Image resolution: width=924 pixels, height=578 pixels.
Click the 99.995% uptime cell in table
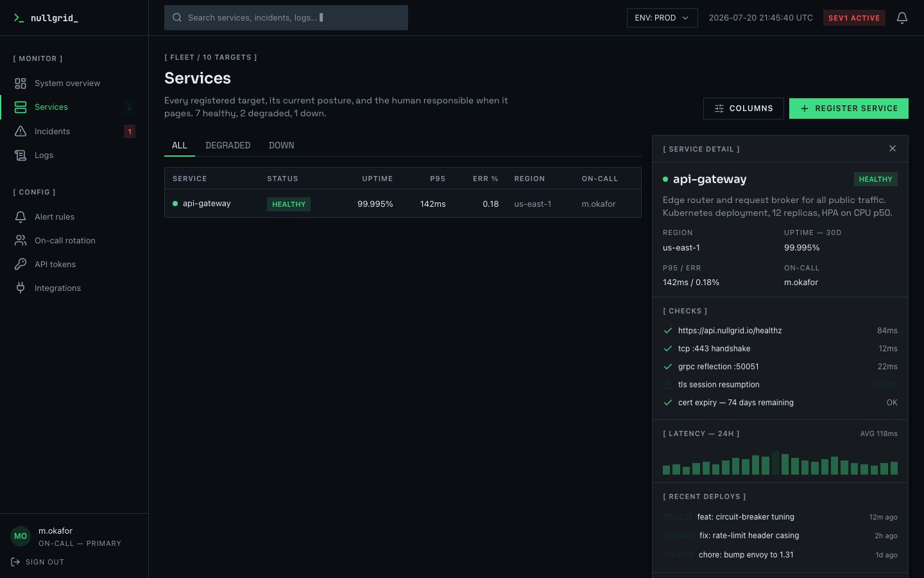pyautogui.click(x=375, y=204)
